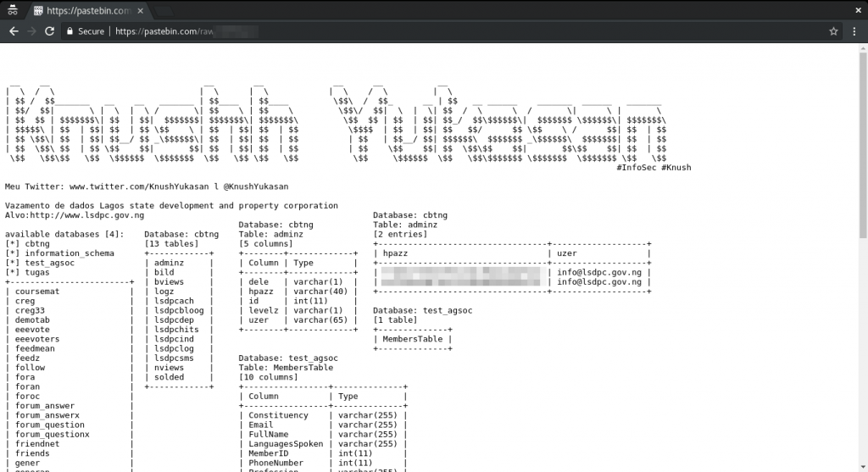Image resolution: width=868 pixels, height=472 pixels.
Task: Click the lsdpc.gov.ng target URL text
Action: pyautogui.click(x=87, y=215)
